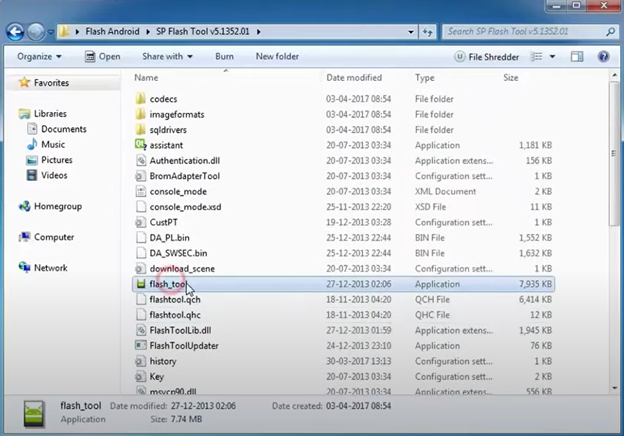The width and height of the screenshot is (624, 436).
Task: Click the scrollbar up arrow
Action: [614, 75]
